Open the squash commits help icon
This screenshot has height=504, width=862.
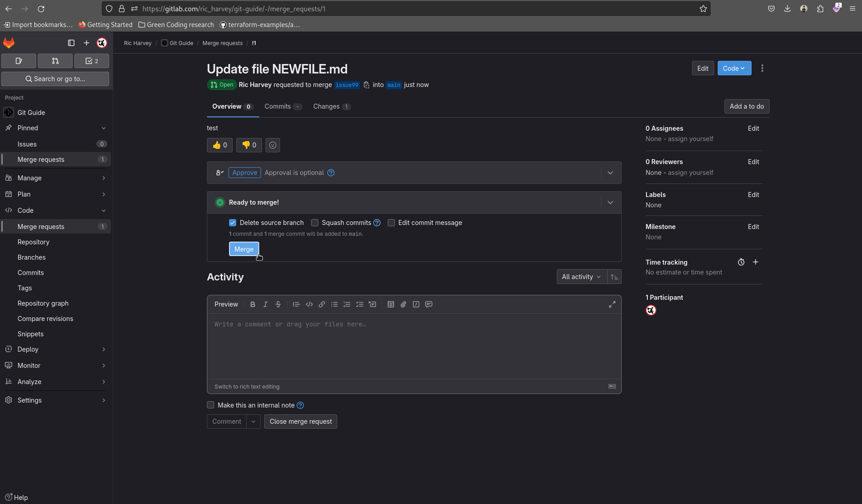pyautogui.click(x=377, y=223)
